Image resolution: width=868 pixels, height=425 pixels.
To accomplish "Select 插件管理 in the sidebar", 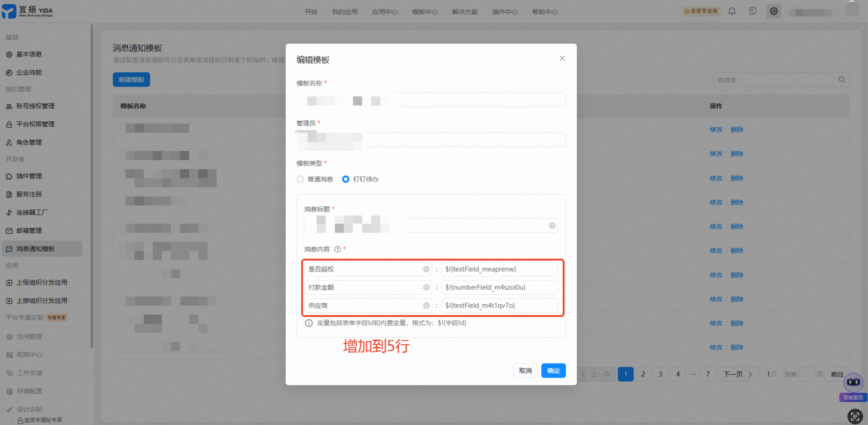I will coord(29,176).
